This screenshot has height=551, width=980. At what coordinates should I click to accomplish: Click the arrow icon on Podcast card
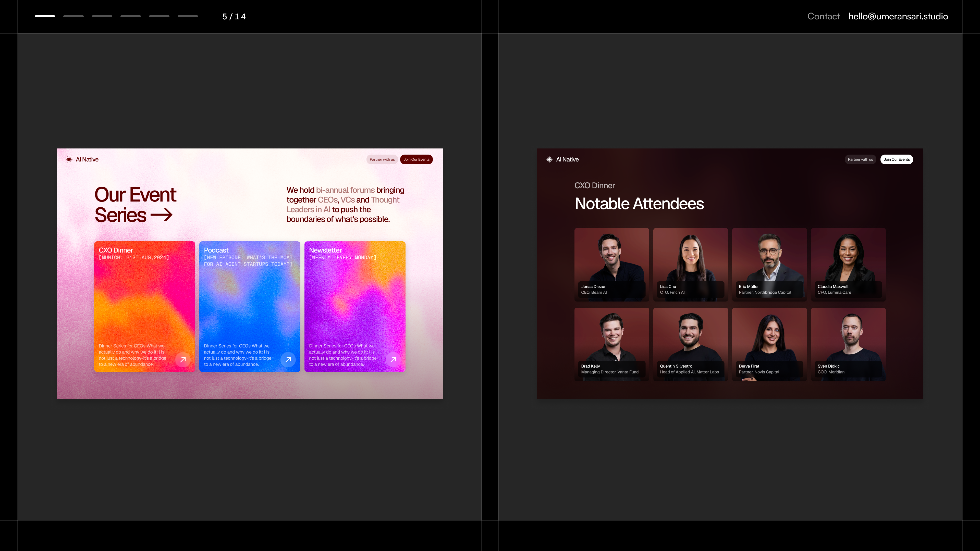288,359
